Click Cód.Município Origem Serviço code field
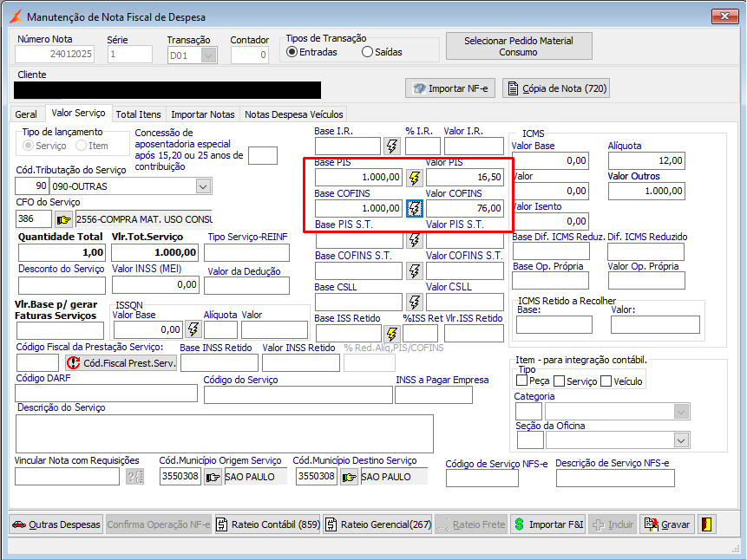This screenshot has height=560, width=747. coord(180,477)
